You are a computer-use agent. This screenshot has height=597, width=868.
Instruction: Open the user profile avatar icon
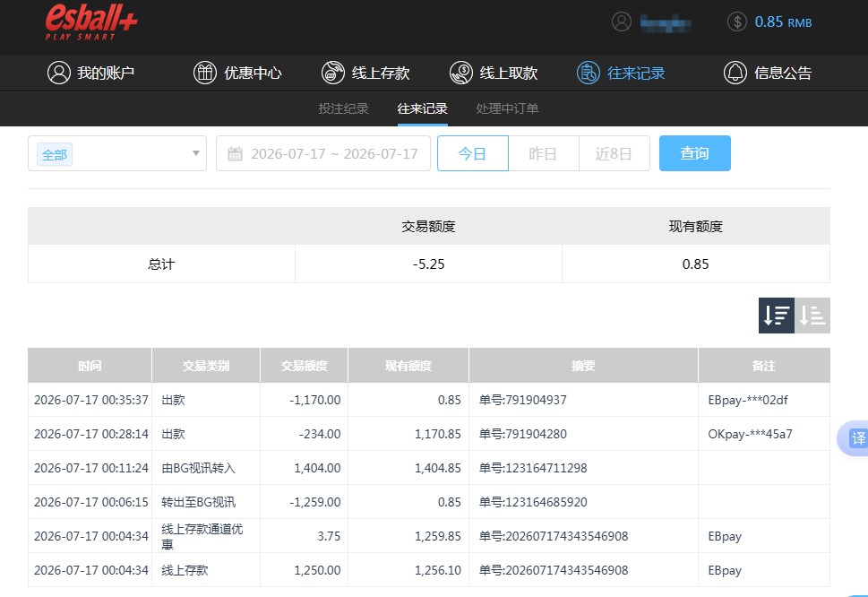[621, 22]
